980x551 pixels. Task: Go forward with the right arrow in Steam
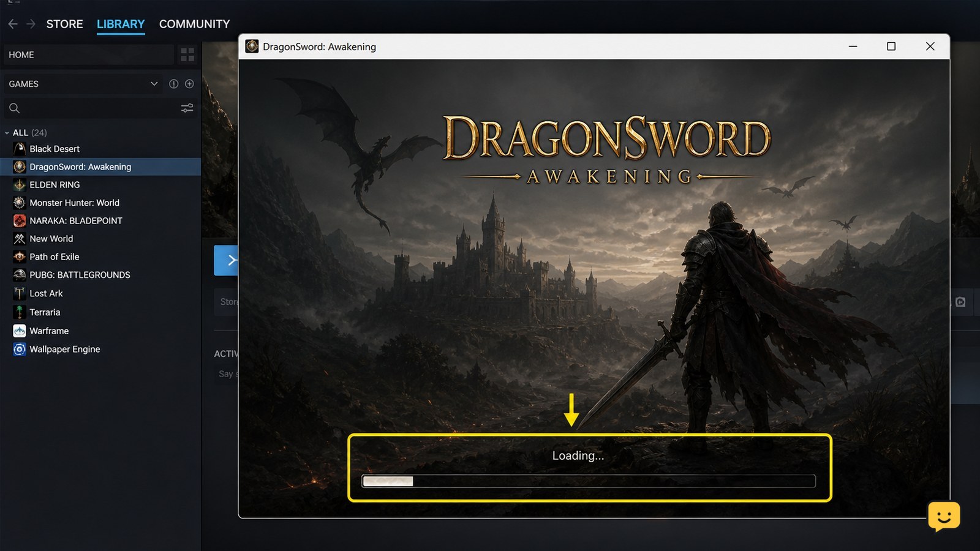[30, 24]
